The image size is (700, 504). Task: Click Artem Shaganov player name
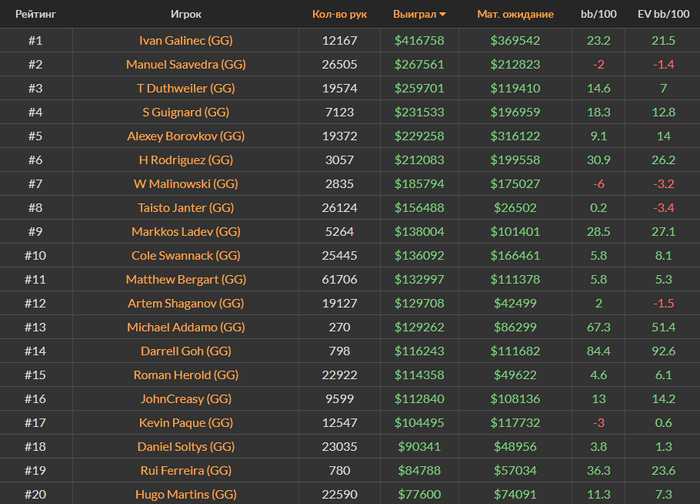(186, 303)
